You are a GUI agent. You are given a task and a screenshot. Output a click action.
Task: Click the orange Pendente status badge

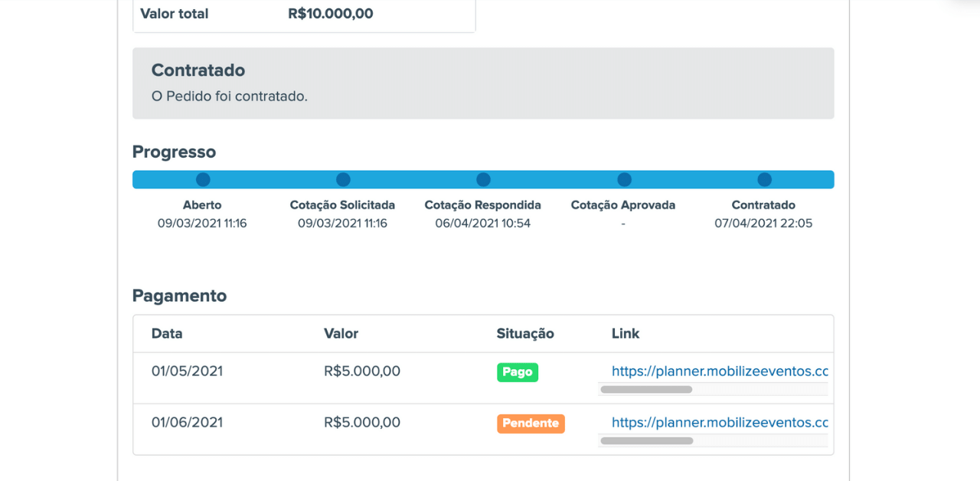(x=531, y=424)
